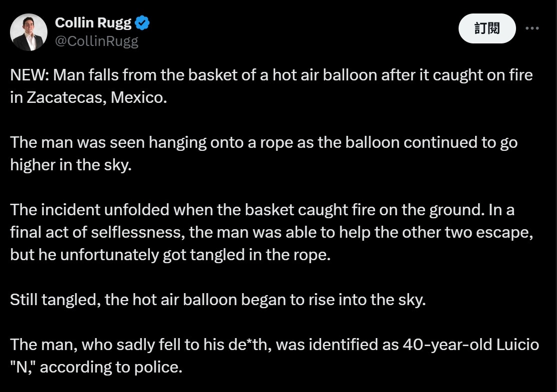Click the 'higher in the sky.' line

point(71,165)
